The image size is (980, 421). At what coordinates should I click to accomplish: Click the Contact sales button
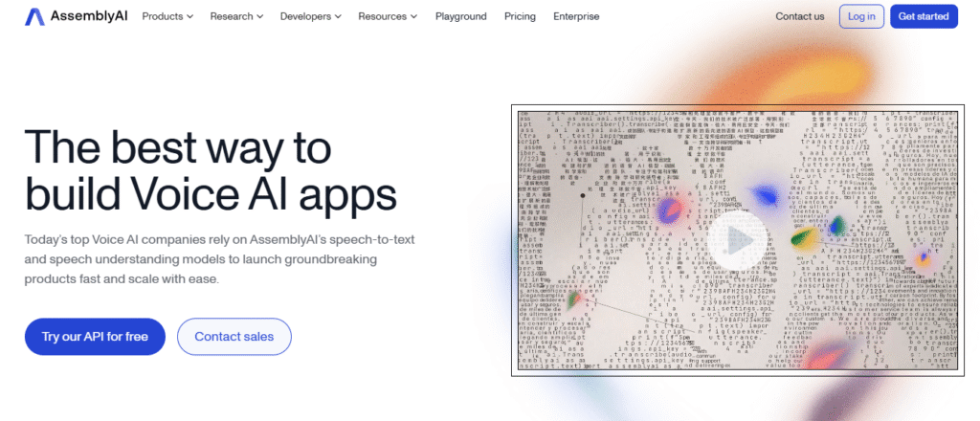pyautogui.click(x=234, y=337)
